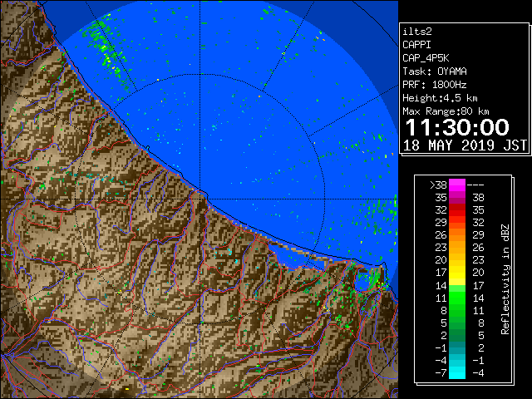Click the 11:30:00 timestamp

click(x=457, y=127)
